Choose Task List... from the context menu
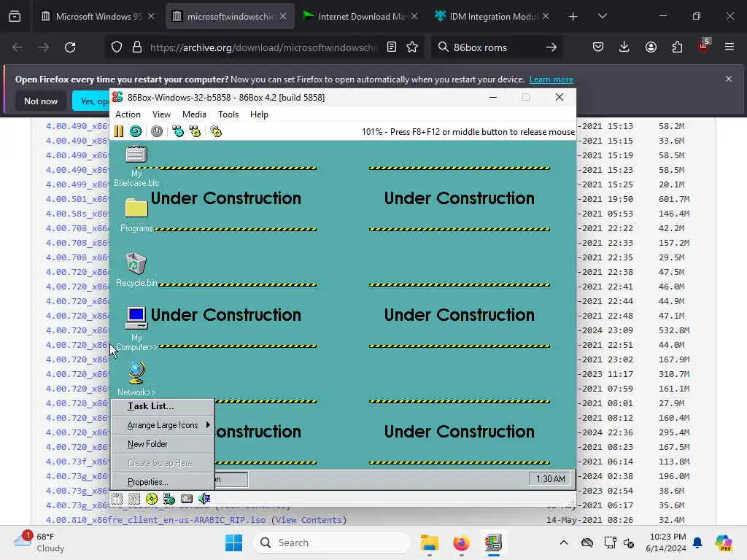Image resolution: width=747 pixels, height=560 pixels. [x=163, y=406]
